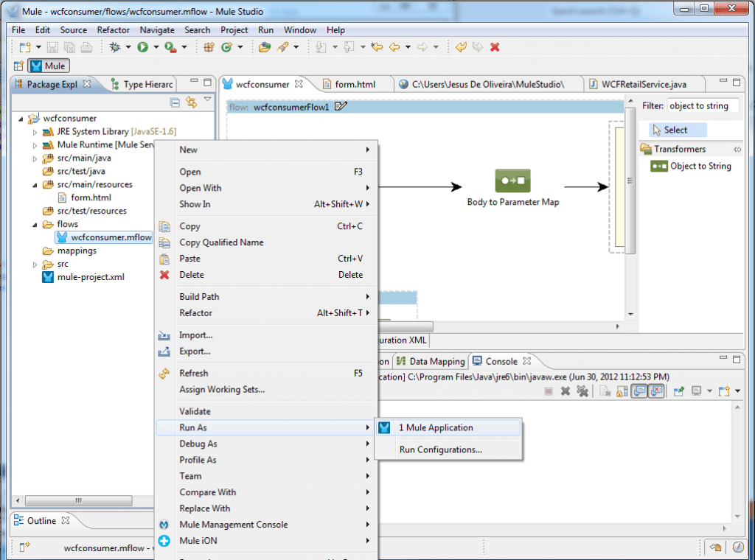Toggle Show Console When Standard Error Changes

[x=655, y=391]
